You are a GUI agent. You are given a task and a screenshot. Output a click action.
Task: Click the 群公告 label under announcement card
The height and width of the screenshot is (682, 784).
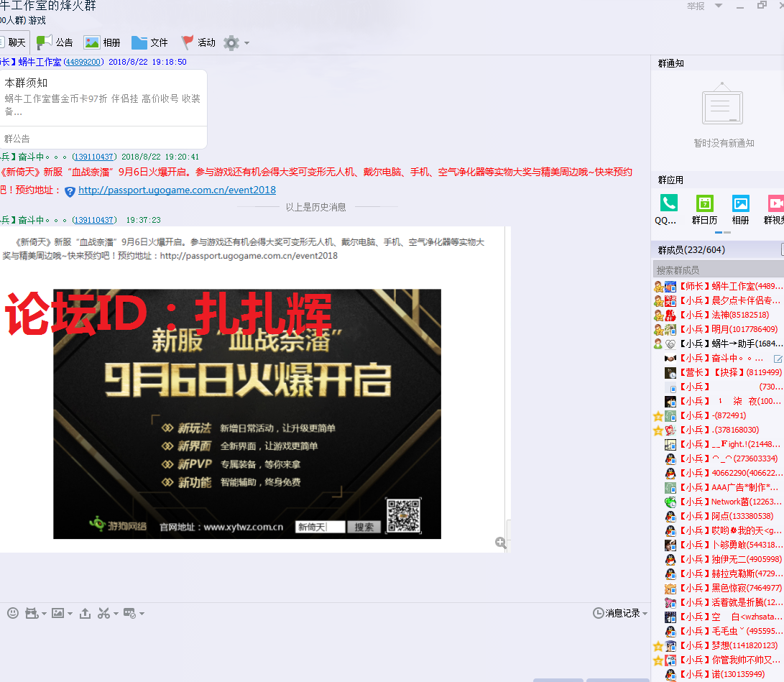point(17,139)
